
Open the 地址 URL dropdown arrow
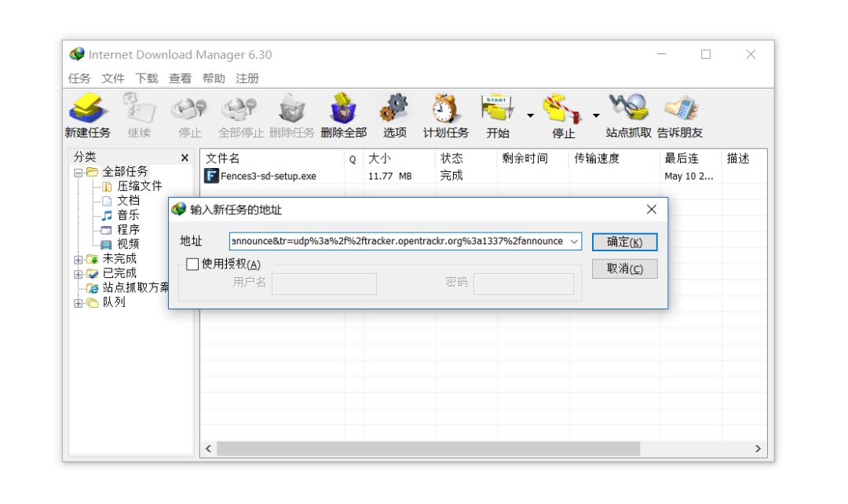574,241
